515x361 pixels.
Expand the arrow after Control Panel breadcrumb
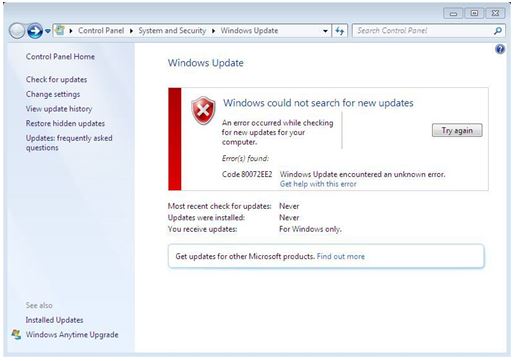coord(131,31)
